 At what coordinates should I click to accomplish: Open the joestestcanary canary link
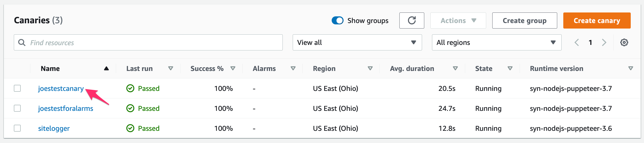click(61, 89)
